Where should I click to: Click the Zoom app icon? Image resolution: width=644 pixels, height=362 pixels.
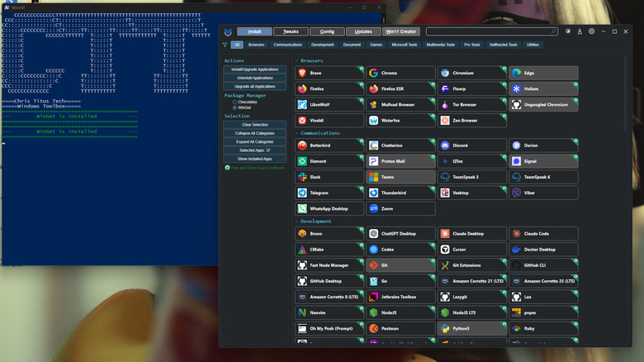373,208
